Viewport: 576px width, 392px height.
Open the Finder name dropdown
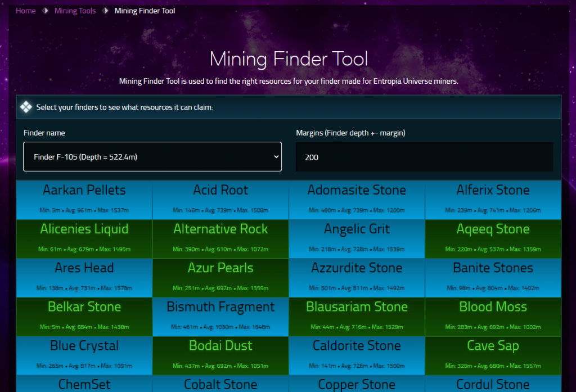(152, 157)
